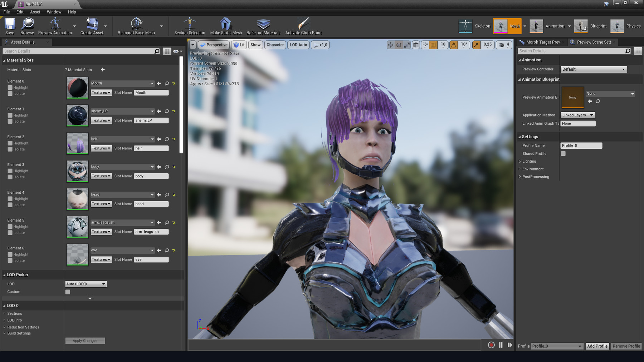
Task: Open the Show viewport options
Action: pos(255,45)
